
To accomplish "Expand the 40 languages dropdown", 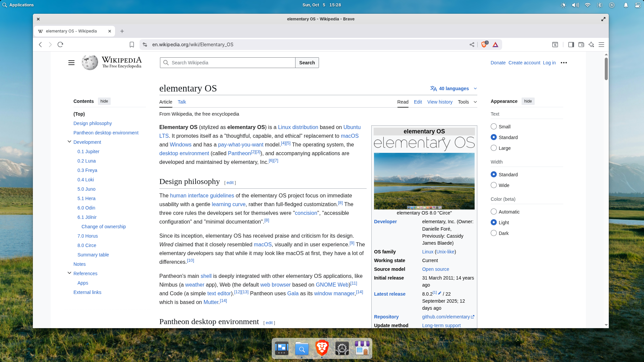I will tap(453, 88).
